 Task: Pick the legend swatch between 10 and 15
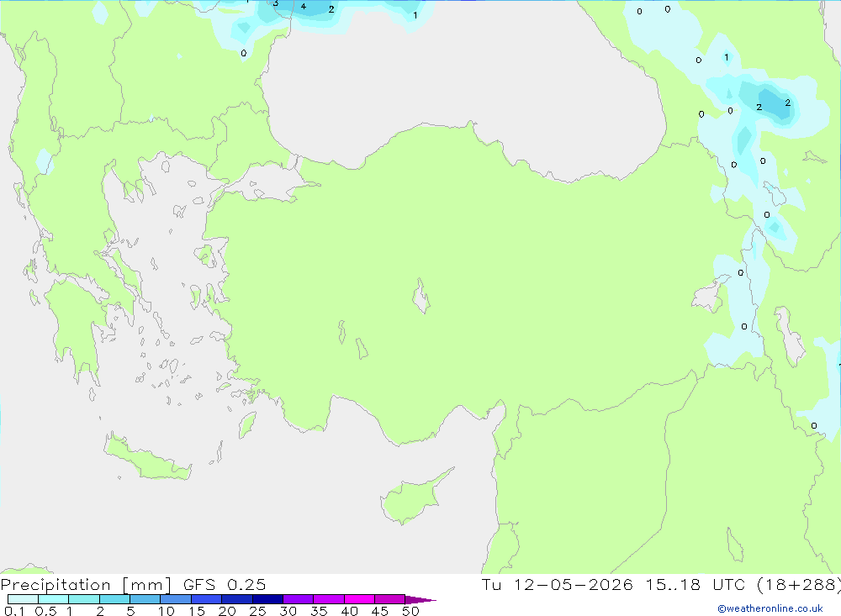176,599
